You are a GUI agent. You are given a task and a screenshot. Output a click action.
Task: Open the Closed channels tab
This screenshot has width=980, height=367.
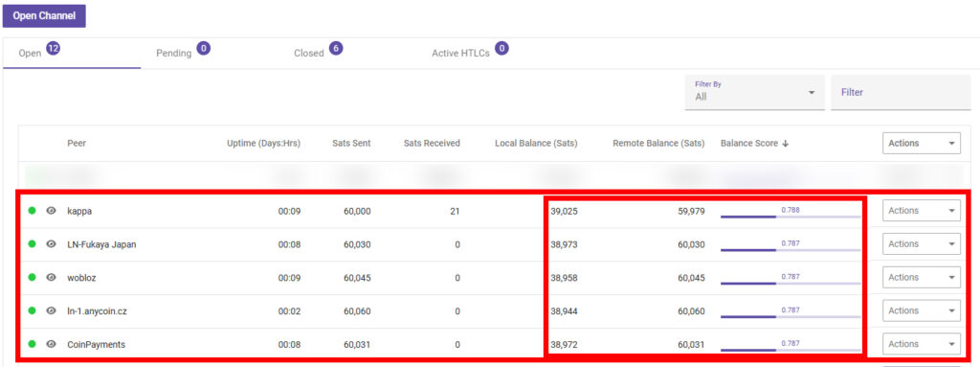(309, 54)
